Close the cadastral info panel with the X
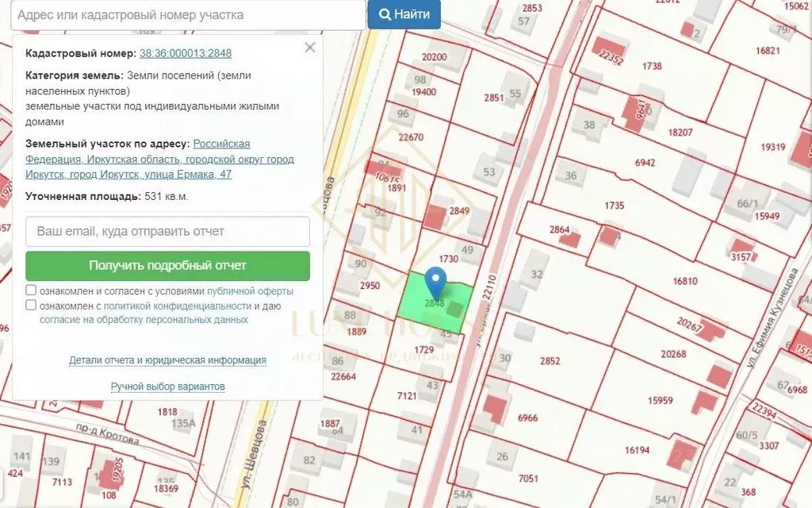 309,48
